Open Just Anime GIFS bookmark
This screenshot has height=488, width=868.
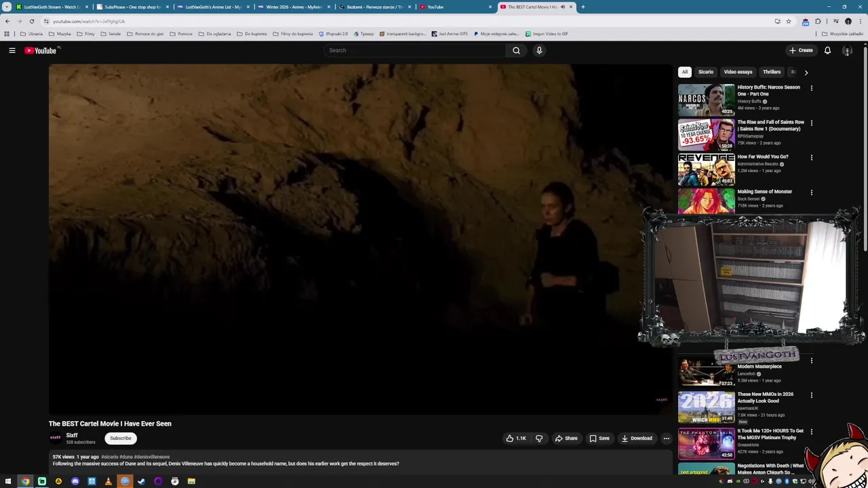[x=450, y=34]
